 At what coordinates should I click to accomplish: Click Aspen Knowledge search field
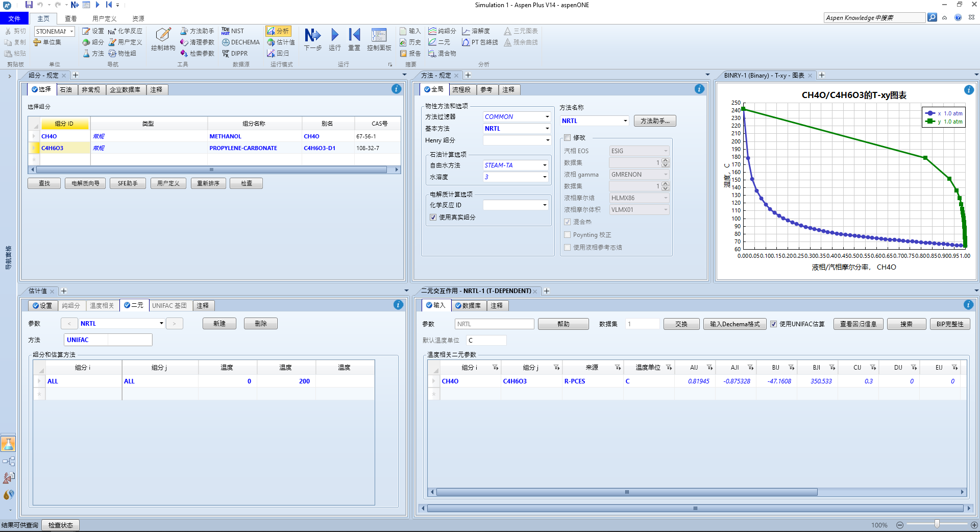click(x=874, y=18)
